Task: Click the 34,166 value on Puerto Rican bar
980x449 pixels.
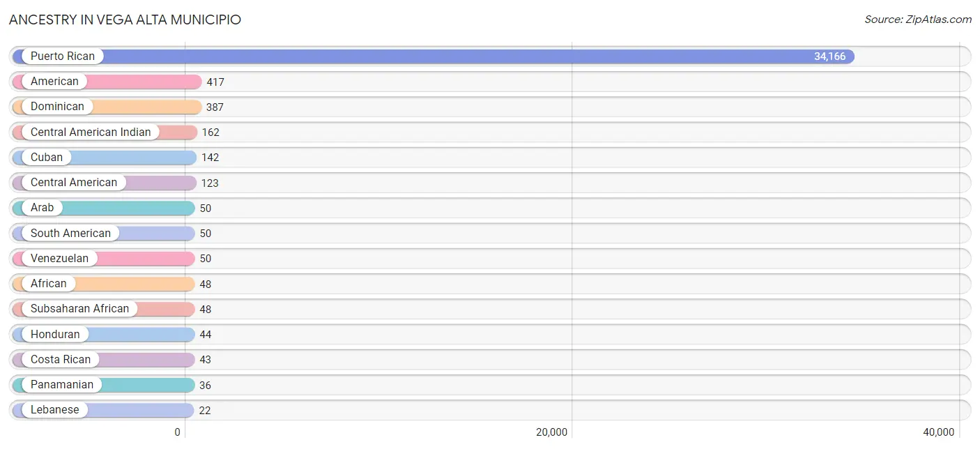Action: coord(829,56)
